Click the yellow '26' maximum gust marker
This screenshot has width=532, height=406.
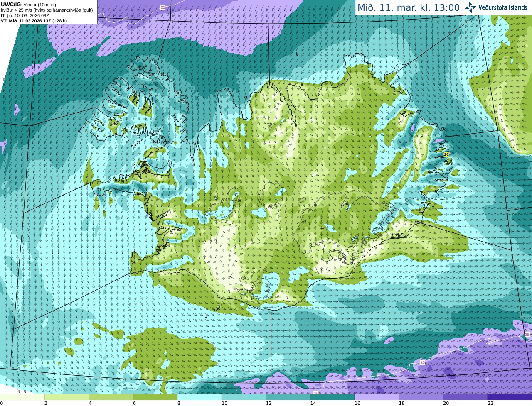coord(446,154)
